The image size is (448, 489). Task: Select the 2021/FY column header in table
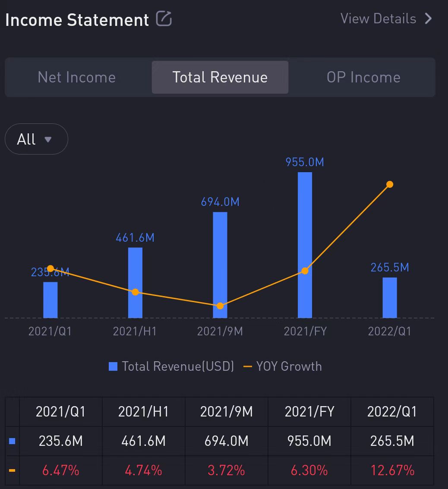(309, 412)
